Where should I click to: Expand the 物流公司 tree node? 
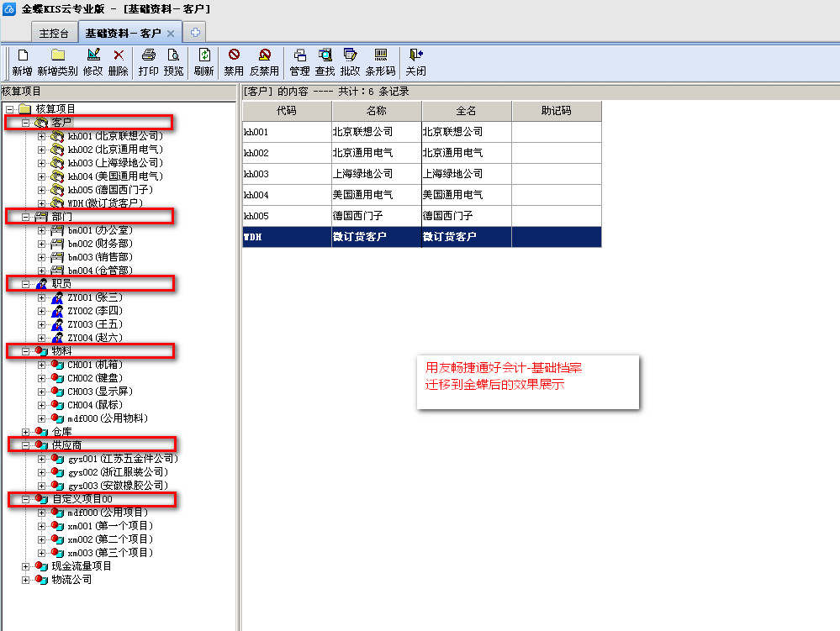click(26, 580)
